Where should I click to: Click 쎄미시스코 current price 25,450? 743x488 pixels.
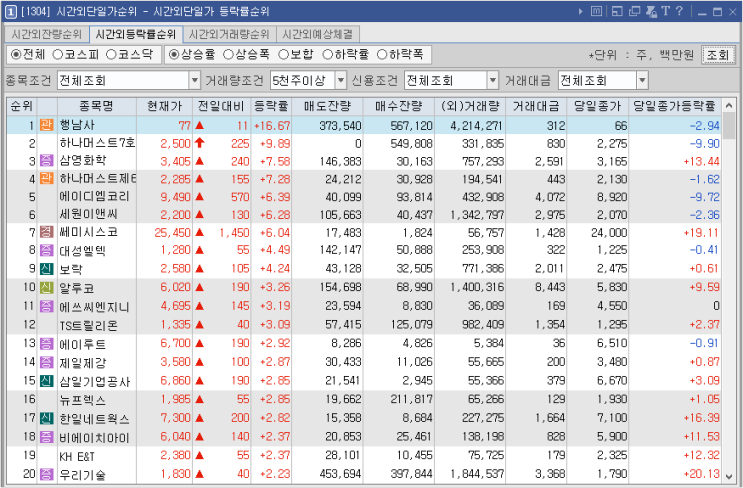(172, 233)
